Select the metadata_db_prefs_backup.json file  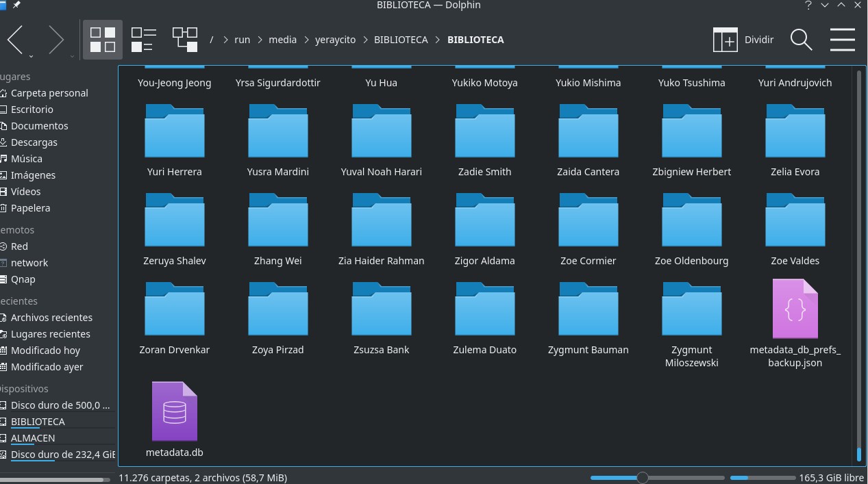795,309
